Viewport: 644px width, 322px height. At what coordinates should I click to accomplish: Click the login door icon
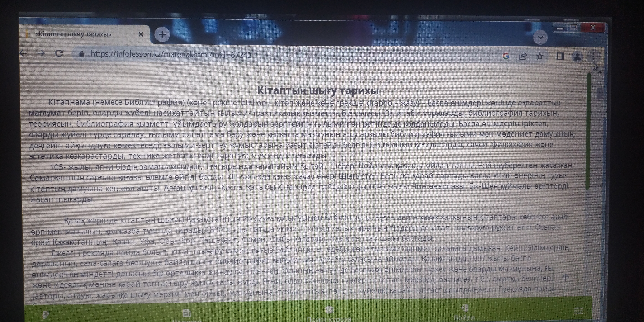point(464,308)
